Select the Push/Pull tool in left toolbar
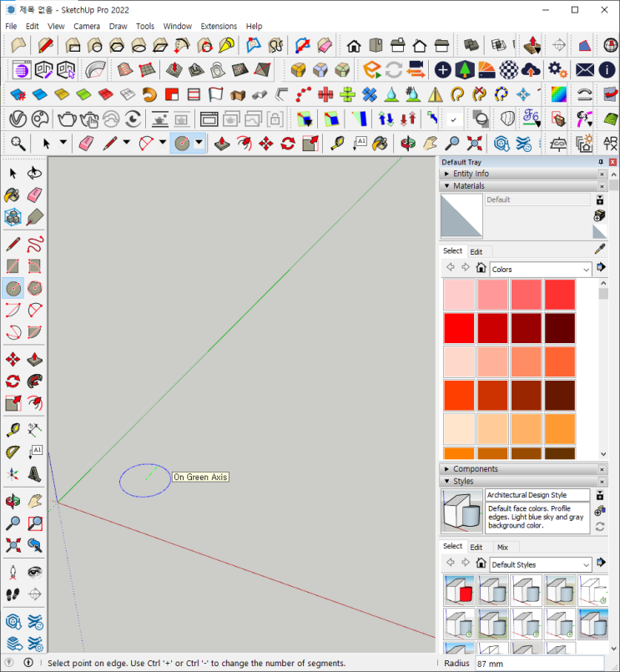Screen dimensions: 620x672 point(35,359)
